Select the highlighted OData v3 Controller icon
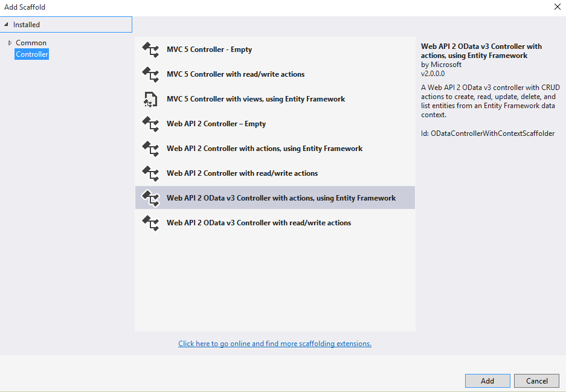The image size is (566, 392). 150,198
